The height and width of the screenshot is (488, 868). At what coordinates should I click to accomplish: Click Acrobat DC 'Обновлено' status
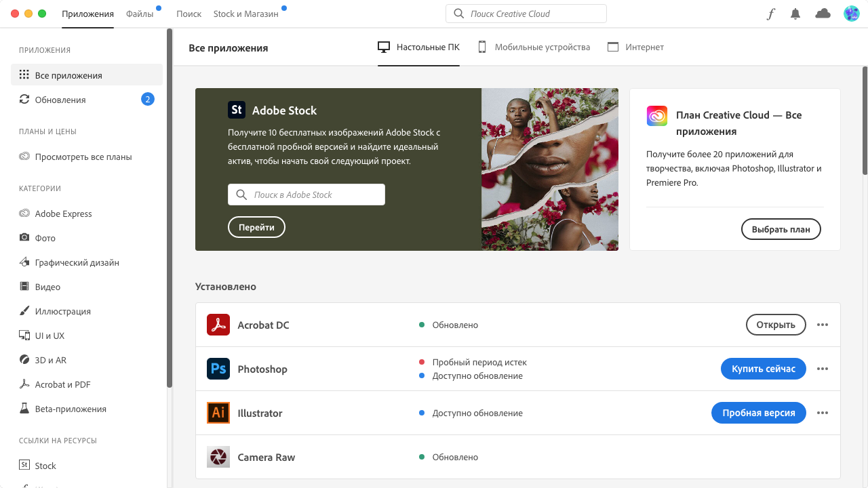455,325
